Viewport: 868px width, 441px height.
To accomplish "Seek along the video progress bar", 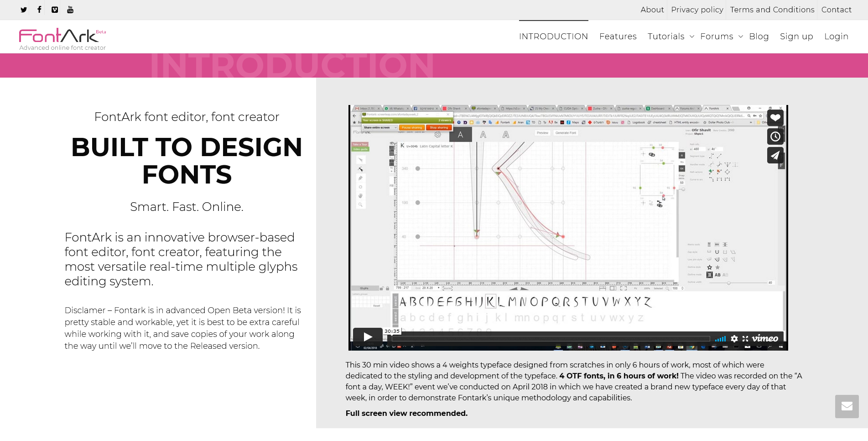I will tap(551, 339).
